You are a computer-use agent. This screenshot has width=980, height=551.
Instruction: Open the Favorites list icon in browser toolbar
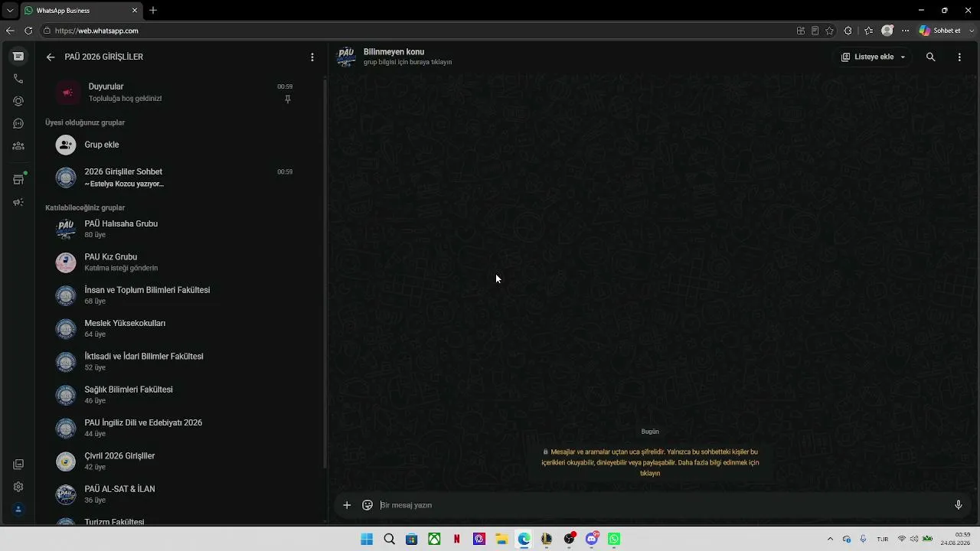pos(868,31)
